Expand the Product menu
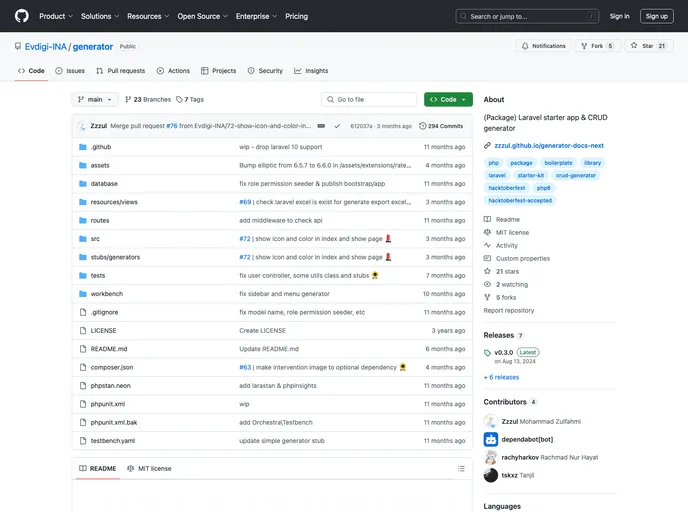This screenshot has width=688, height=512. pos(56,16)
